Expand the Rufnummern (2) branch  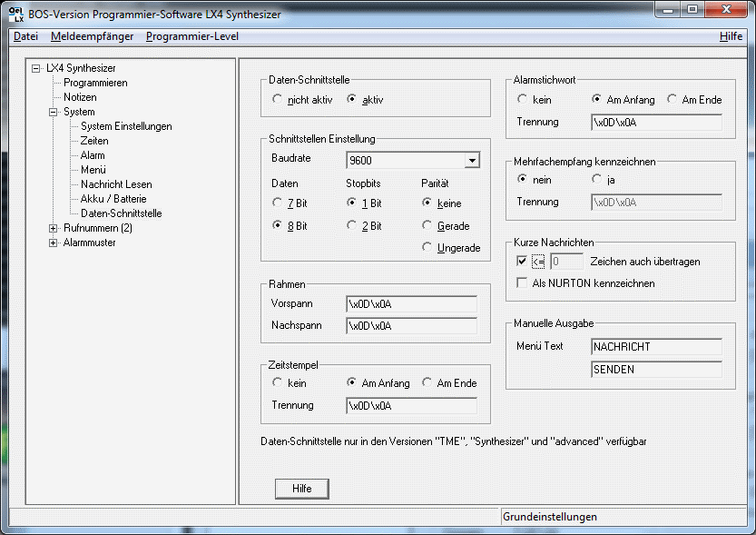[x=53, y=228]
